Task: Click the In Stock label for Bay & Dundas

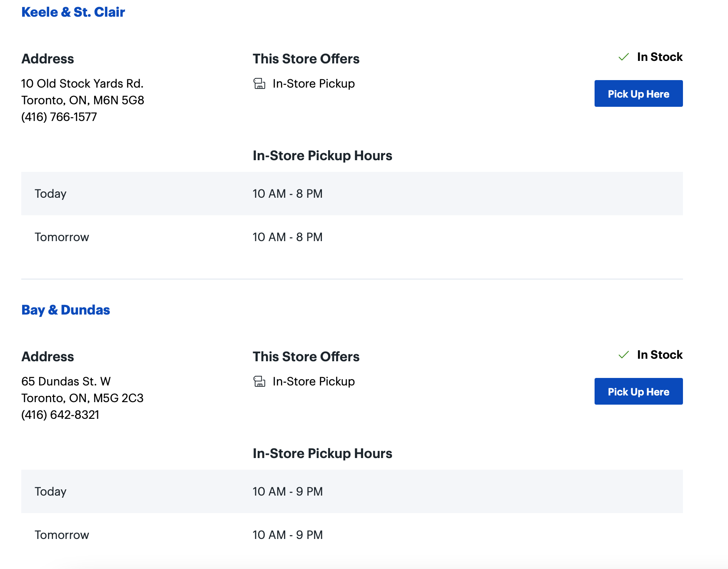Action: click(660, 355)
